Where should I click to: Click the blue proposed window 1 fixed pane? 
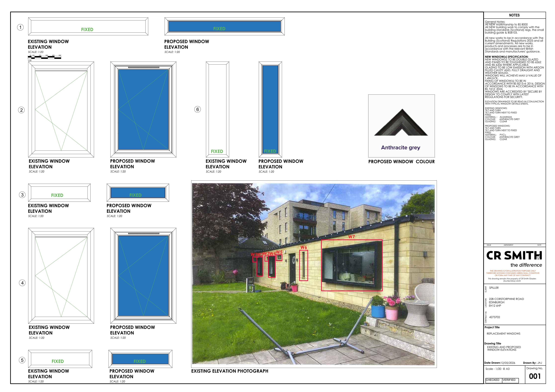pyautogui.click(x=225, y=26)
